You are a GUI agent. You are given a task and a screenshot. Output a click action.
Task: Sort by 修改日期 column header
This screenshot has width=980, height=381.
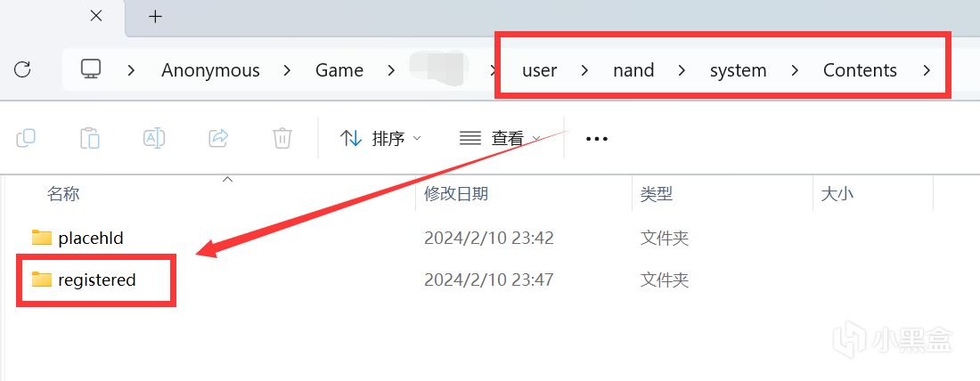tap(456, 194)
